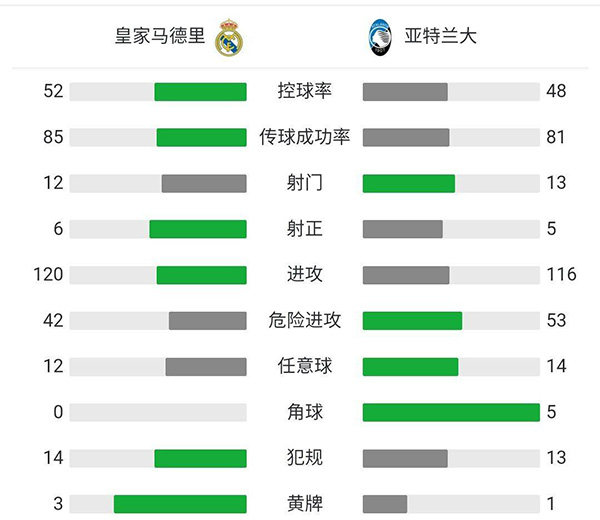The image size is (600, 520).
Task: Click the Atalanta club crest
Action: [x=377, y=37]
